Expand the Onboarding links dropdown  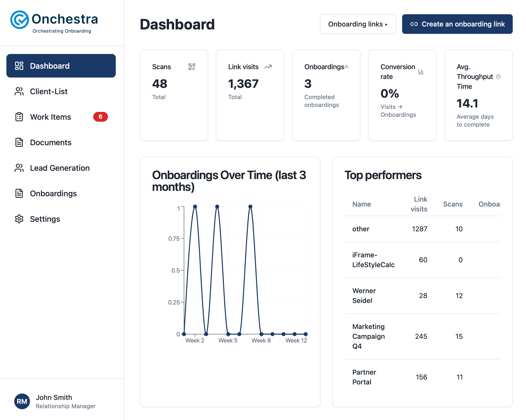[x=358, y=24]
